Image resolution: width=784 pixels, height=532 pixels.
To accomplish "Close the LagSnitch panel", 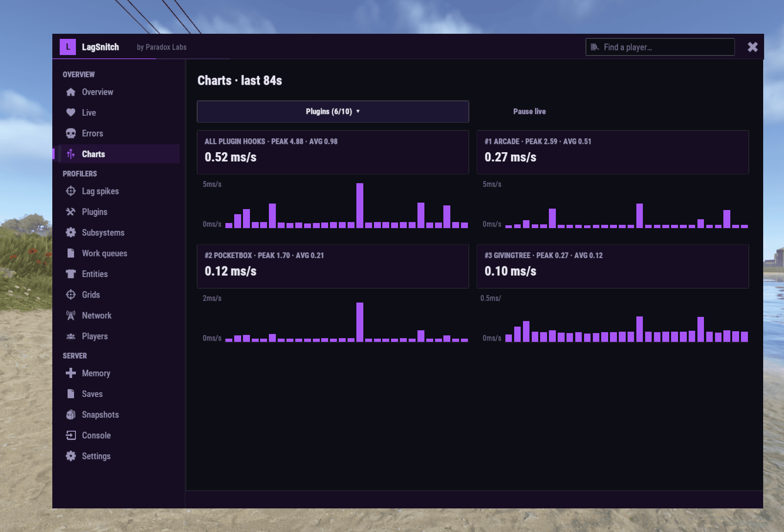I will (x=753, y=47).
